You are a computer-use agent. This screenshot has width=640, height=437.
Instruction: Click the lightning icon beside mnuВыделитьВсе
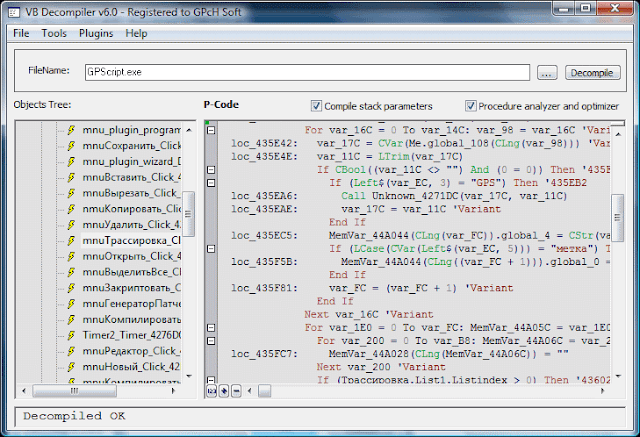[71, 272]
